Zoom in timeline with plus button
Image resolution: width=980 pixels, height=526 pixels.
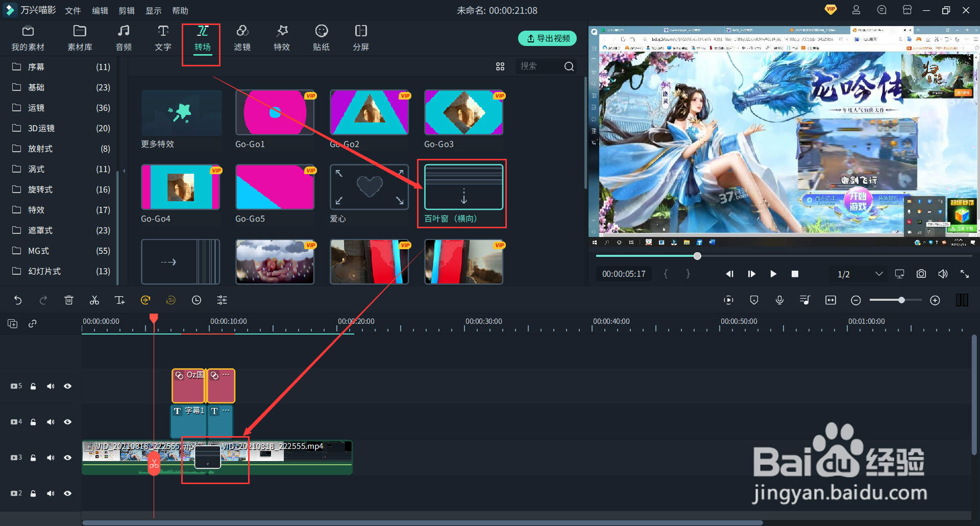pos(935,300)
